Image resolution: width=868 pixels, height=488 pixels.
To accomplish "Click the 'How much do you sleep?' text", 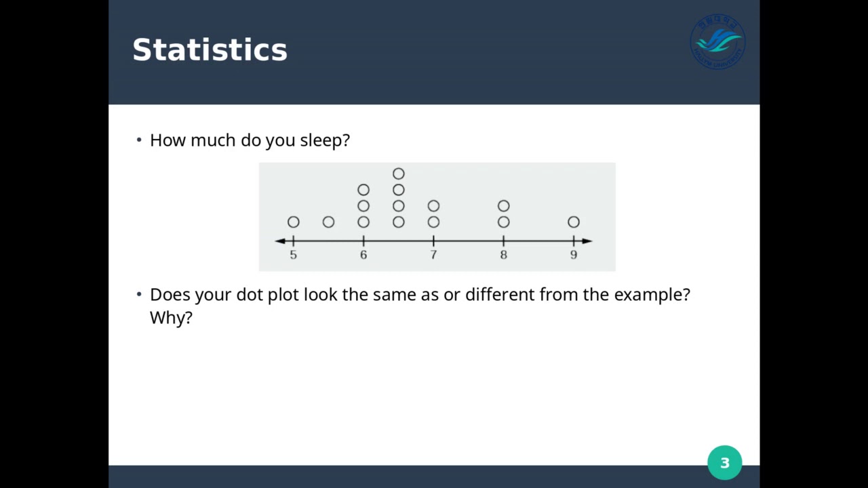I will click(250, 140).
